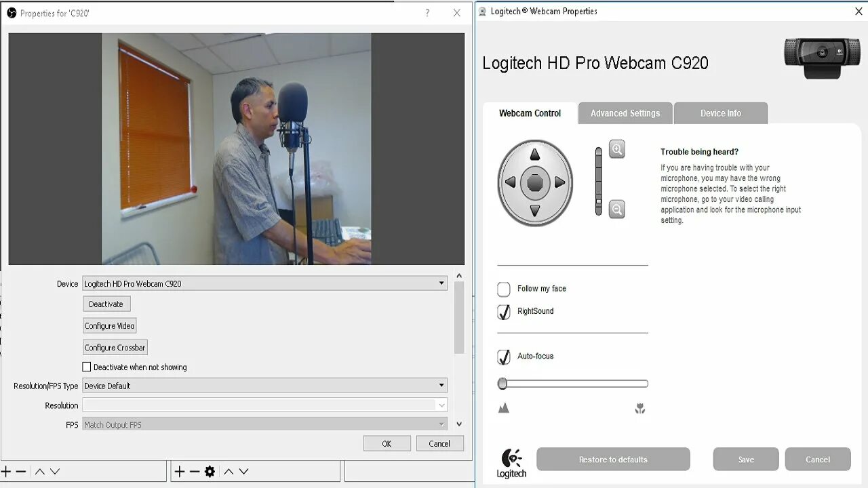The height and width of the screenshot is (488, 868).
Task: Pan webcam left with the left arrow
Action: pyautogui.click(x=510, y=182)
